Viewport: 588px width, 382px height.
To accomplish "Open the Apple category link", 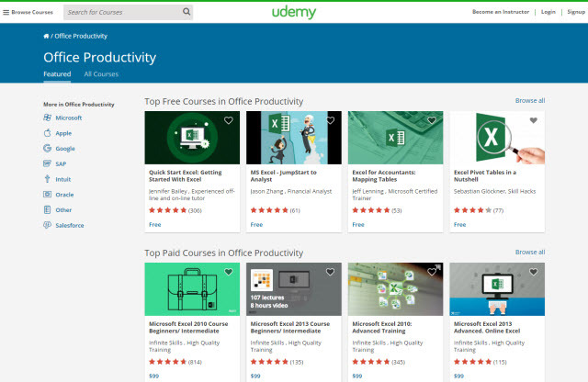I will (x=63, y=133).
